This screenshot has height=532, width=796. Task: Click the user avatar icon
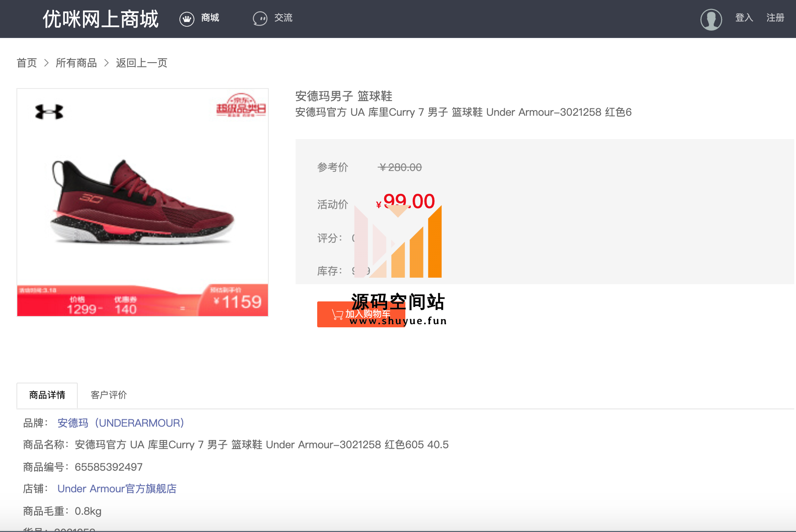[711, 19]
